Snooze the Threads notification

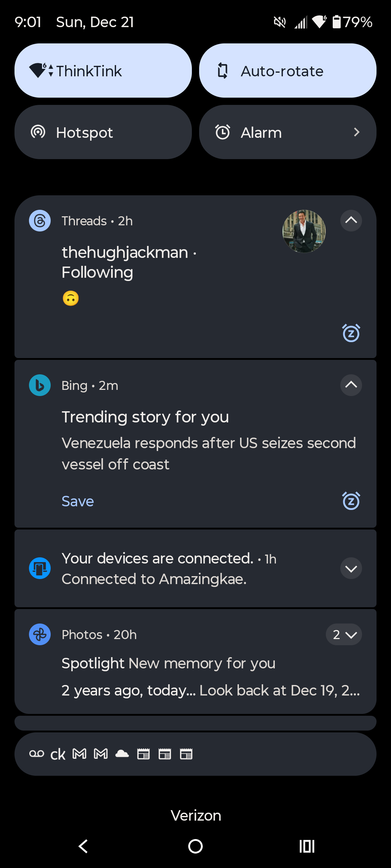pos(351,333)
